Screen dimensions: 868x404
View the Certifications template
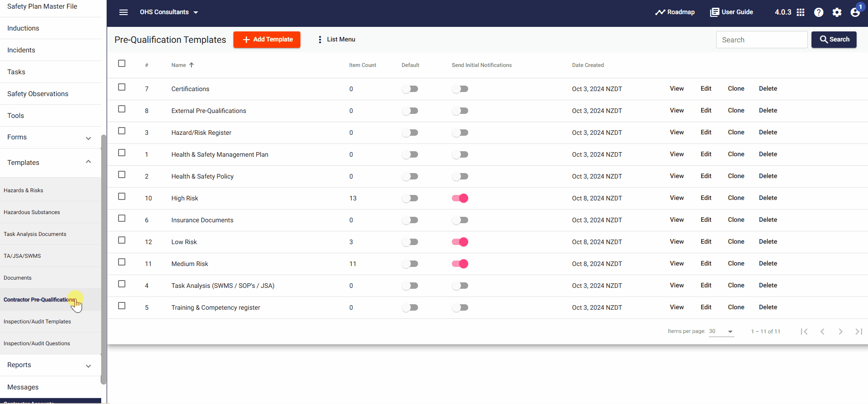tap(677, 89)
